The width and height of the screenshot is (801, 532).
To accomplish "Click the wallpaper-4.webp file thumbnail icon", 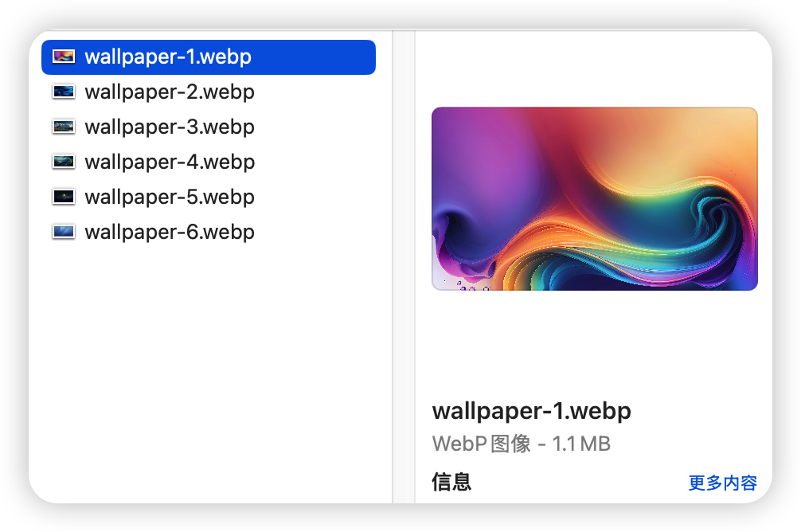I will (x=64, y=162).
